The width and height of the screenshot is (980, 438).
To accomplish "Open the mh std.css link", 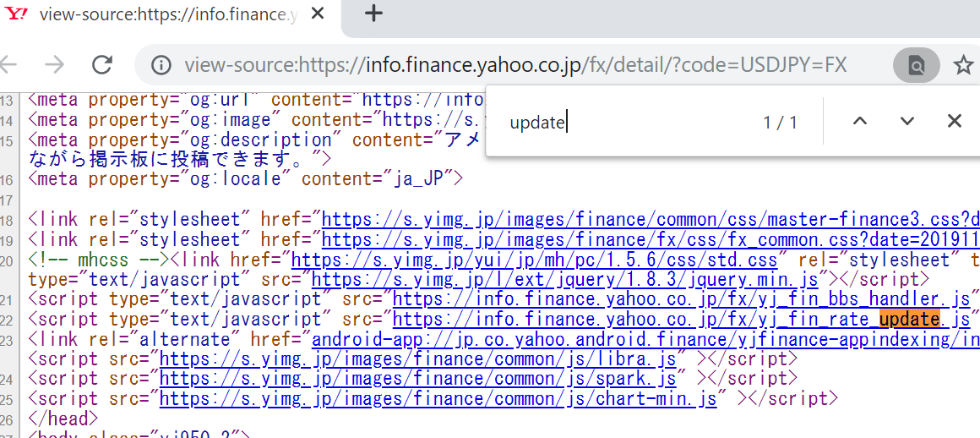I will [x=535, y=260].
